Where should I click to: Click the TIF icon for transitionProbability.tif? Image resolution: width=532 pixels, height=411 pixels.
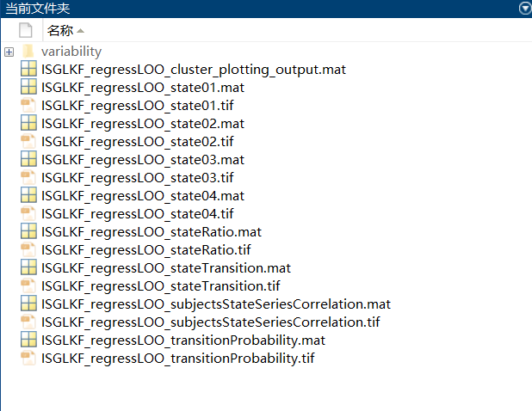28,358
